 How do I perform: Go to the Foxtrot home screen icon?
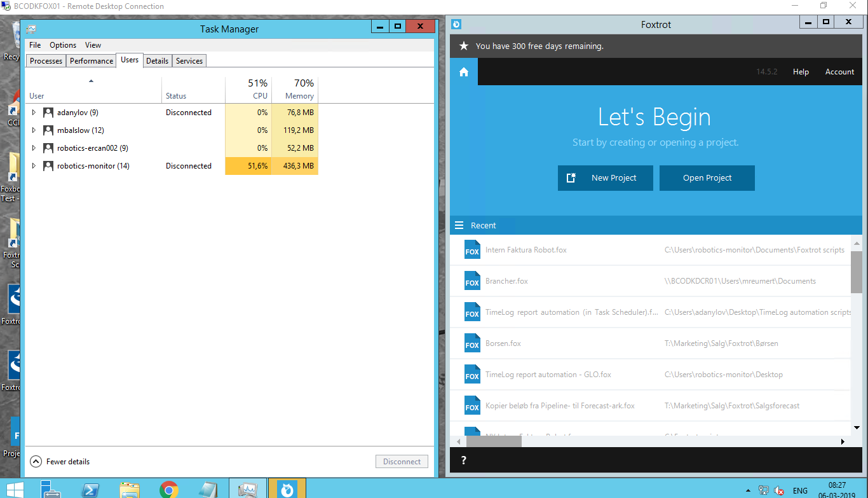[x=464, y=72]
